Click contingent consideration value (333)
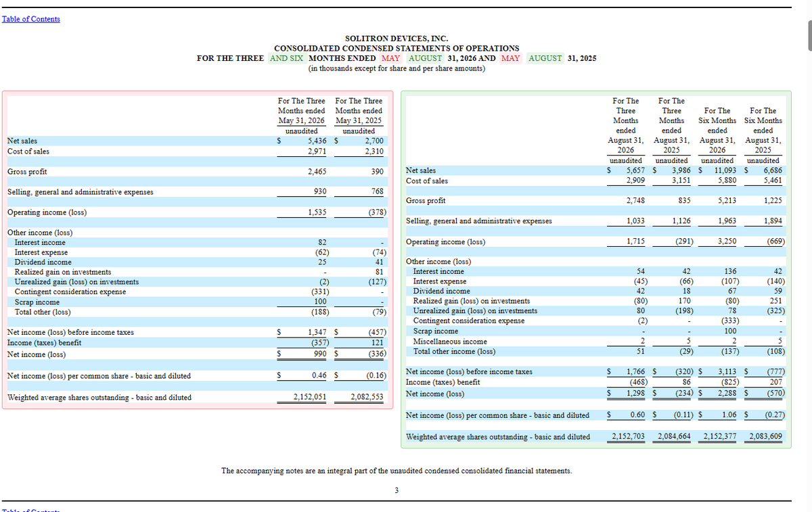The width and height of the screenshot is (812, 512). [729, 321]
